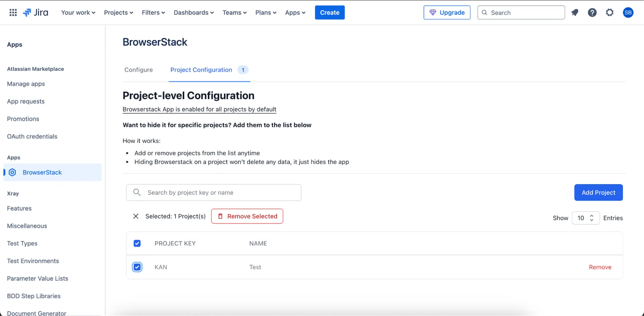
Task: Uncheck the KAN project checkbox
Action: pos(137,267)
